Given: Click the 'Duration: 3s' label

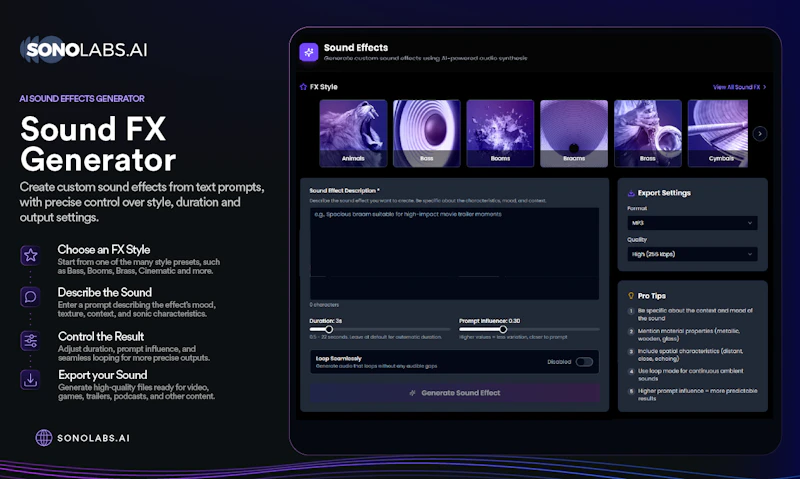Looking at the screenshot, I should [326, 321].
